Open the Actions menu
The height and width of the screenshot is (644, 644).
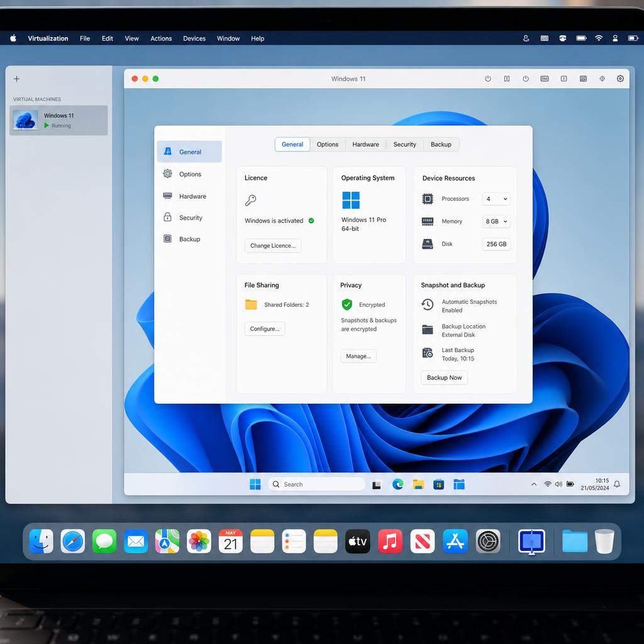click(x=161, y=38)
